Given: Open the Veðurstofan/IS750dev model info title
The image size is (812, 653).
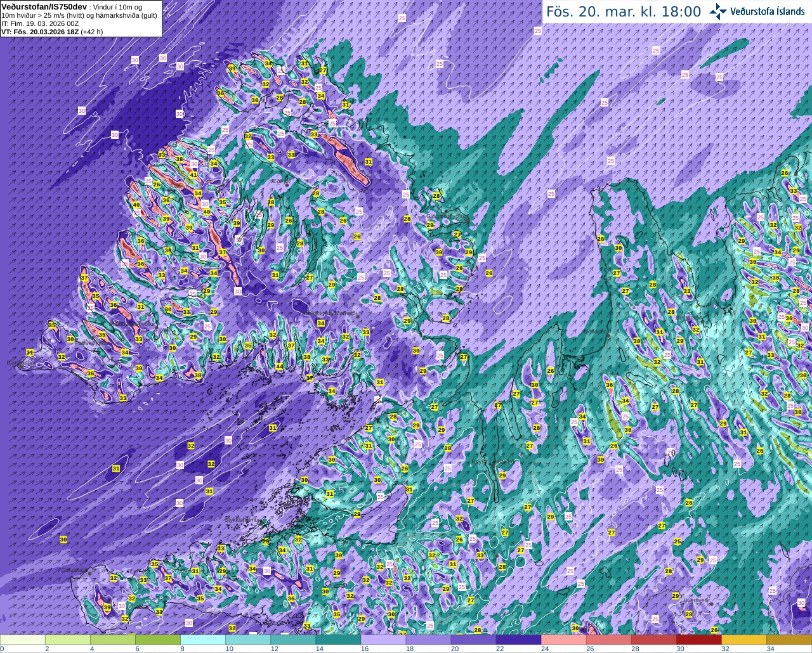Looking at the screenshot, I should pos(44,6).
